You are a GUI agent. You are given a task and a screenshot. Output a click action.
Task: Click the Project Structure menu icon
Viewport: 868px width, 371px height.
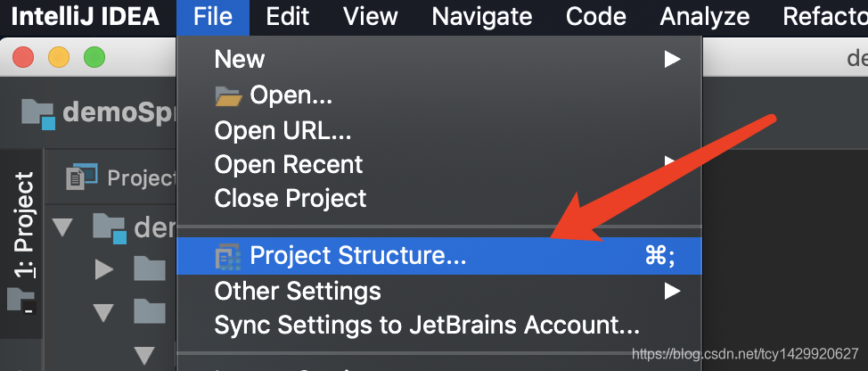[x=228, y=256]
